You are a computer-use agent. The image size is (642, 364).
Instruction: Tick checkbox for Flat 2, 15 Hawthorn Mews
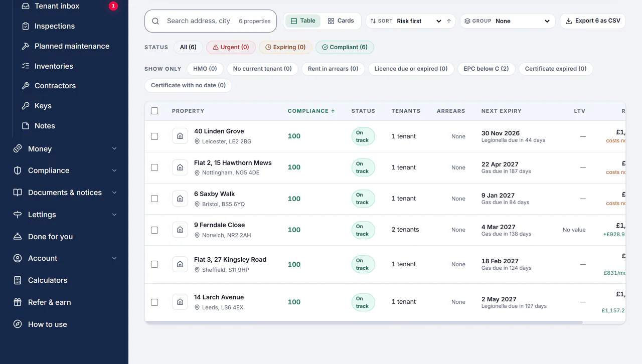[x=154, y=167]
